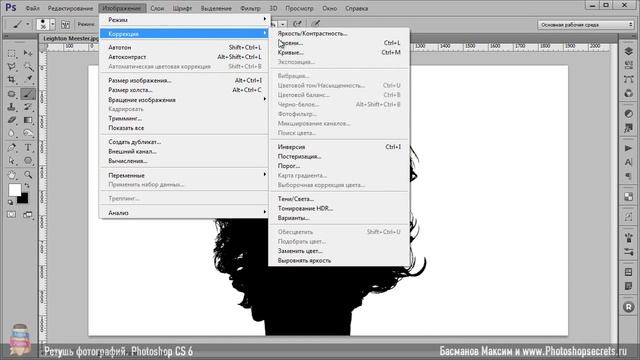Select the Pen tool
This screenshot has width=640, height=360.
[12, 148]
